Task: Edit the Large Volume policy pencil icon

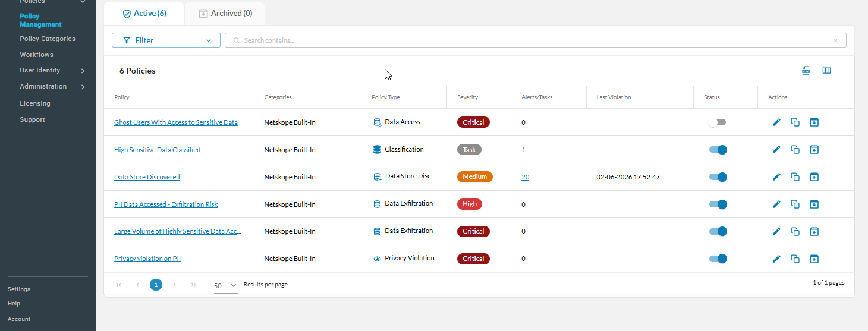Action: [x=776, y=231]
